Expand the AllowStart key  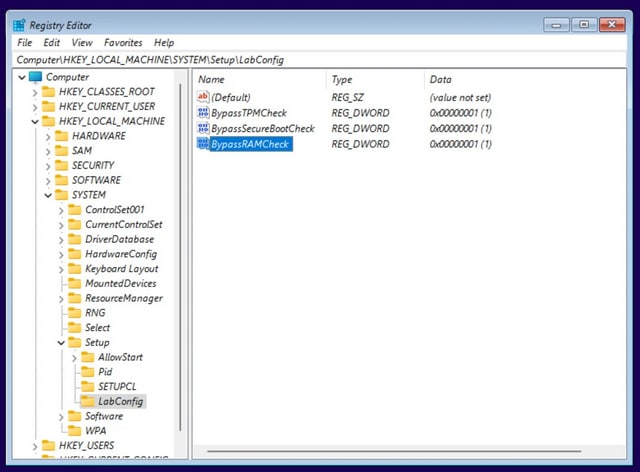74,358
